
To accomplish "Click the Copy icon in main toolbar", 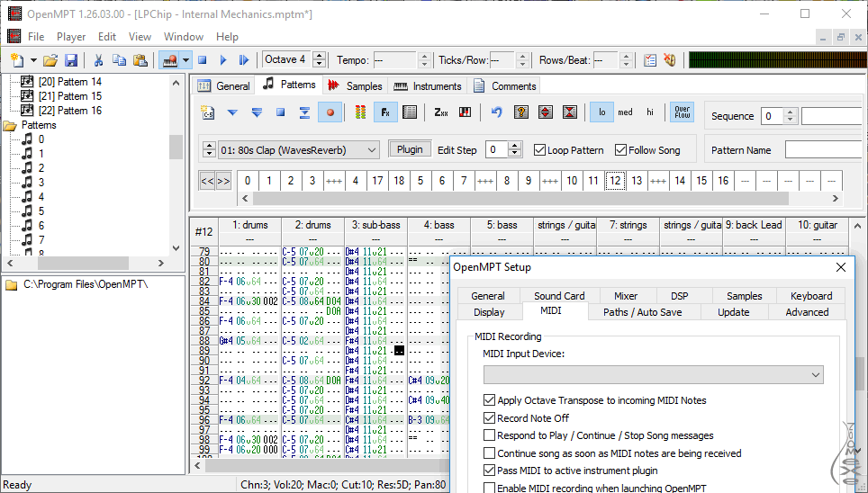I will tap(119, 59).
